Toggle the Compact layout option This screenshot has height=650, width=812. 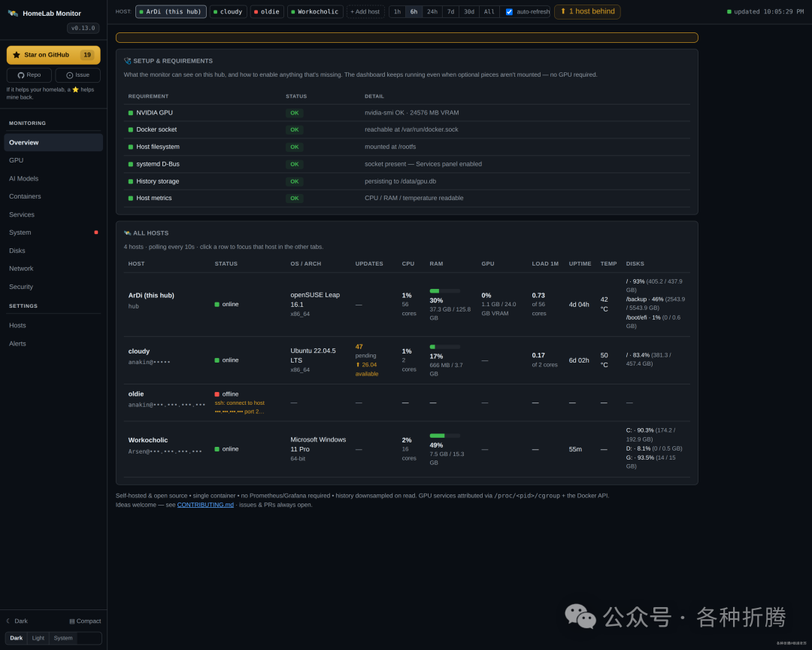pyautogui.click(x=85, y=621)
